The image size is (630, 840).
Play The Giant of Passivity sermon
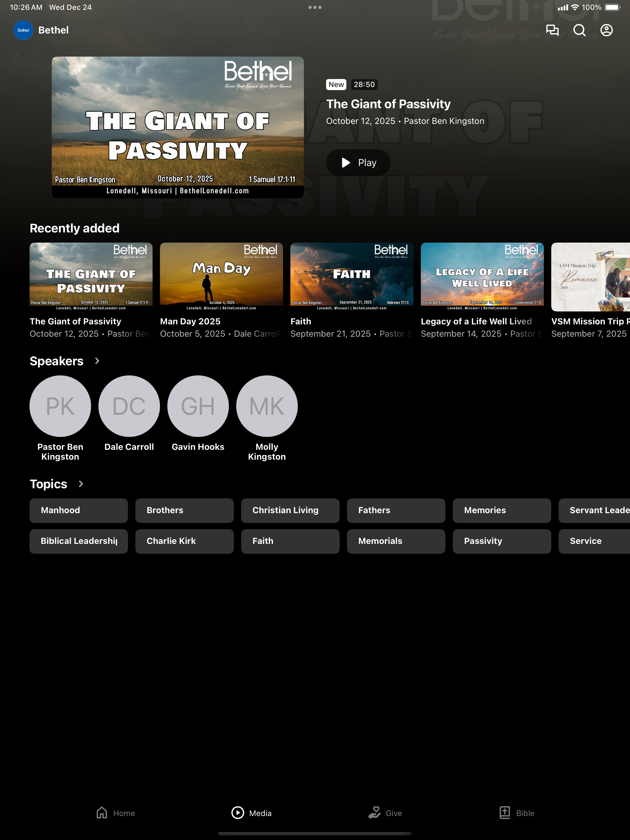[358, 163]
